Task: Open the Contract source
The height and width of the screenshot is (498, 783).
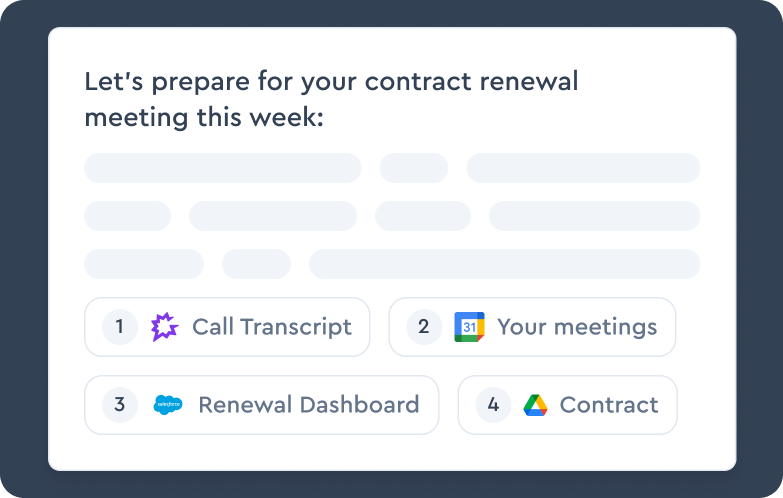Action: [x=608, y=405]
